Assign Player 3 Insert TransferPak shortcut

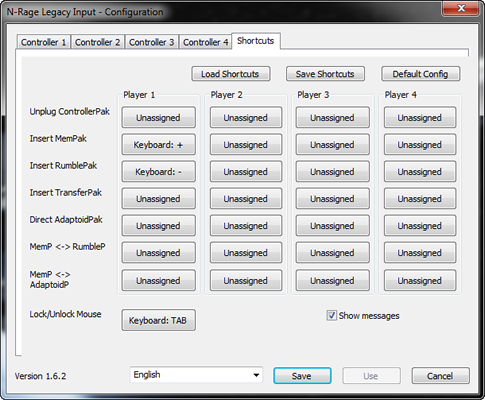(x=332, y=199)
